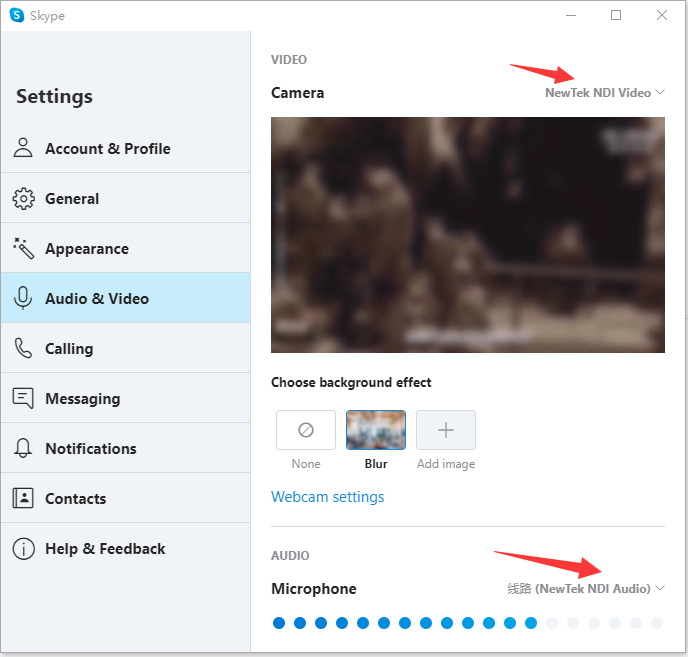Open the NewTek NDI Video camera dropdown
Viewport: 688px width, 657px height.
[x=605, y=93]
